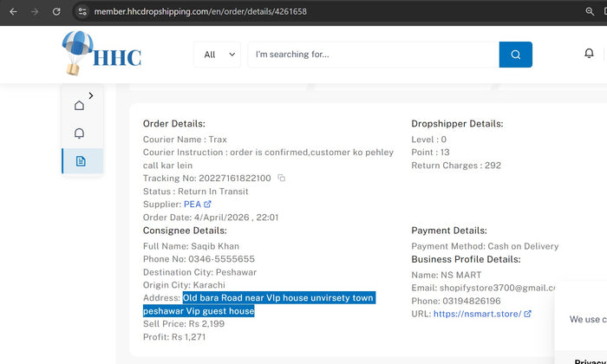Click "Full Name: Saqib Khan" text
Viewport: 607px width, 364px height.
(191, 246)
